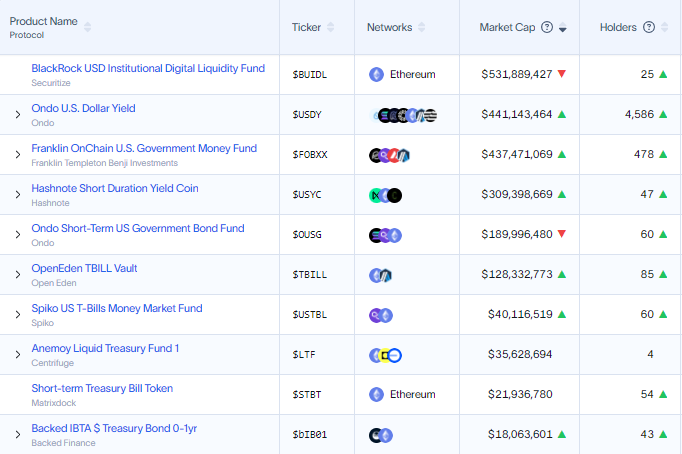Click Ethereum icon in STBT row
The image size is (682, 454).
click(377, 394)
